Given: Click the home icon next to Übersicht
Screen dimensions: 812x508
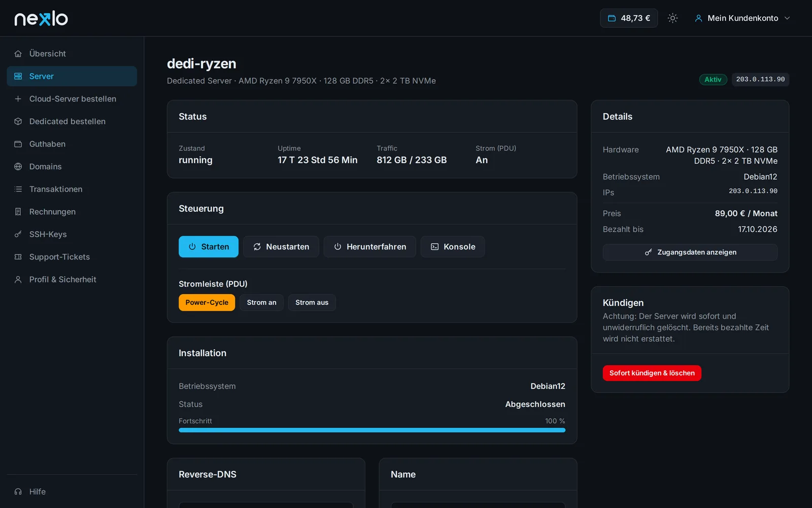Looking at the screenshot, I should point(18,54).
